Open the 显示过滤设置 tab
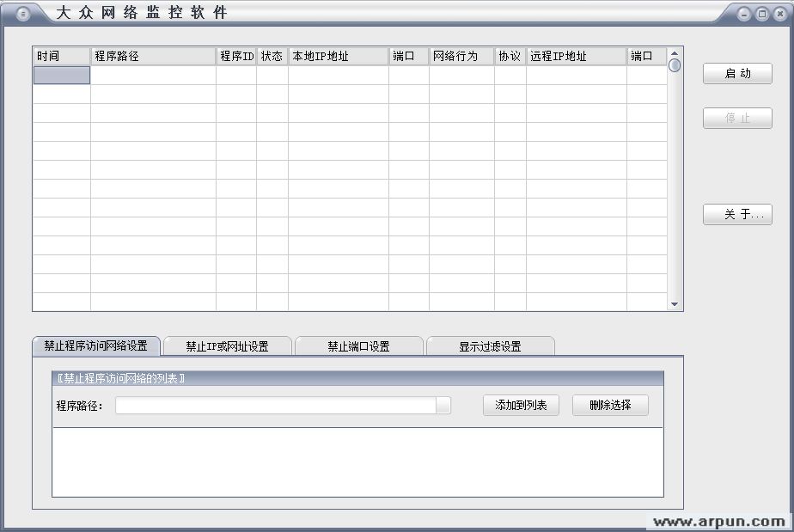Image resolution: width=794 pixels, height=532 pixels. click(490, 346)
